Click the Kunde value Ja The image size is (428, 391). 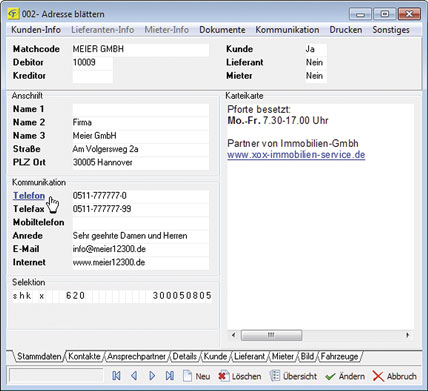[x=316, y=49]
